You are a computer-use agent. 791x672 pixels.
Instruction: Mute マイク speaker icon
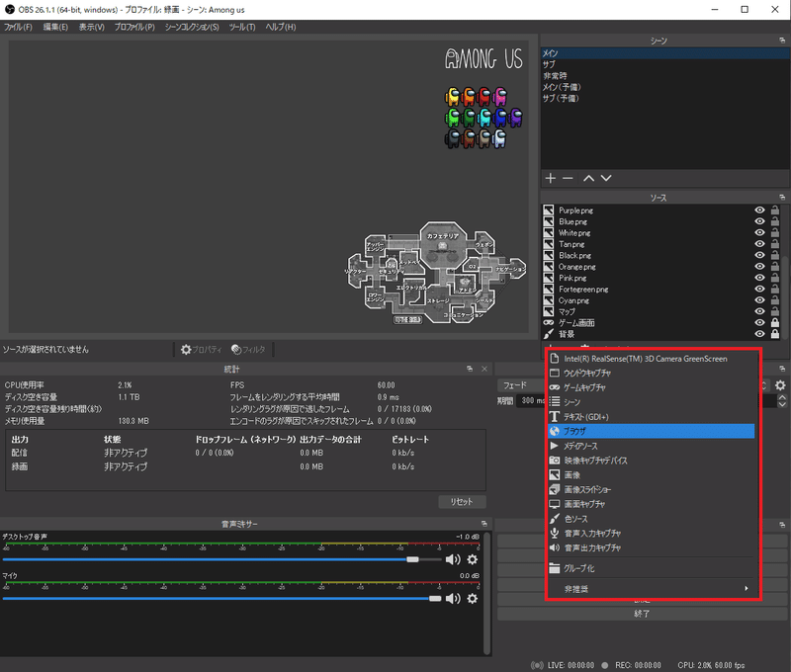(x=453, y=599)
